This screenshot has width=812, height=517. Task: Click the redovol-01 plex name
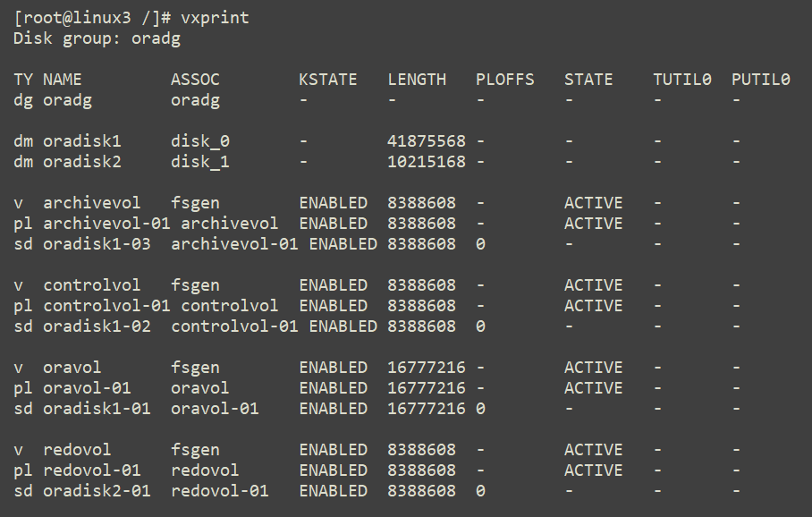click(x=91, y=470)
